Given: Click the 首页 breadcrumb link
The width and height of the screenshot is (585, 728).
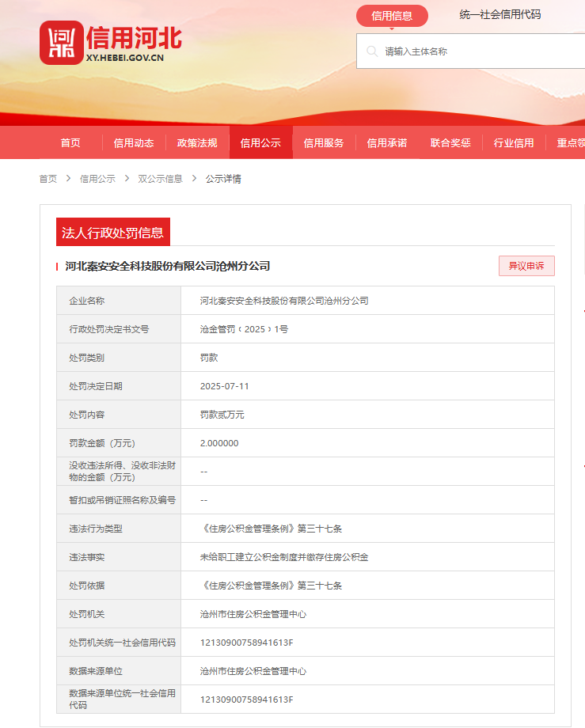Looking at the screenshot, I should pos(48,179).
